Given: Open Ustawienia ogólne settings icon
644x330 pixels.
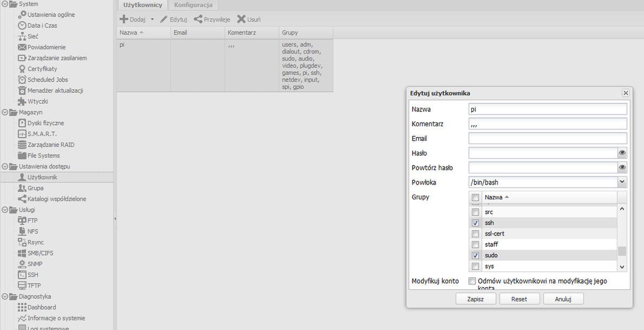Looking at the screenshot, I should (x=22, y=15).
